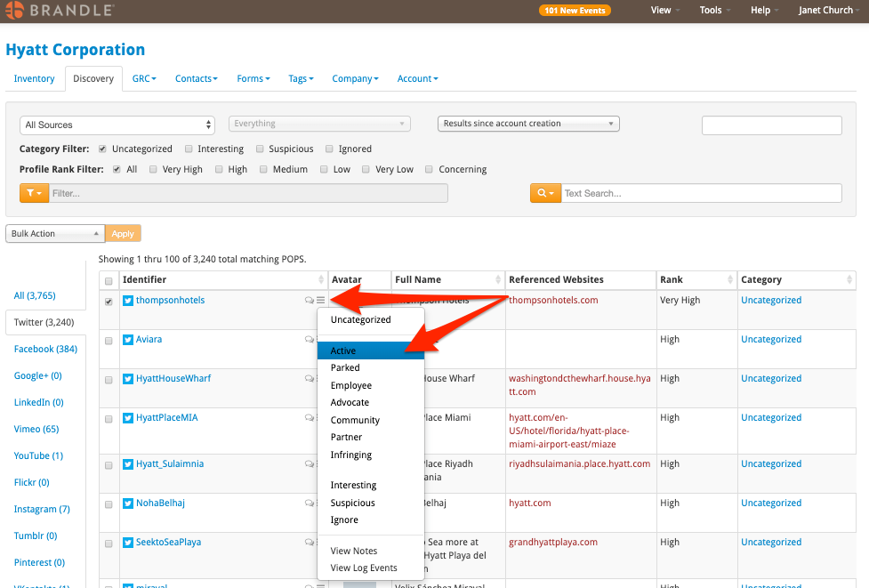Uncheck the Uncategorized category filter
The height and width of the screenshot is (588, 869).
(x=101, y=149)
